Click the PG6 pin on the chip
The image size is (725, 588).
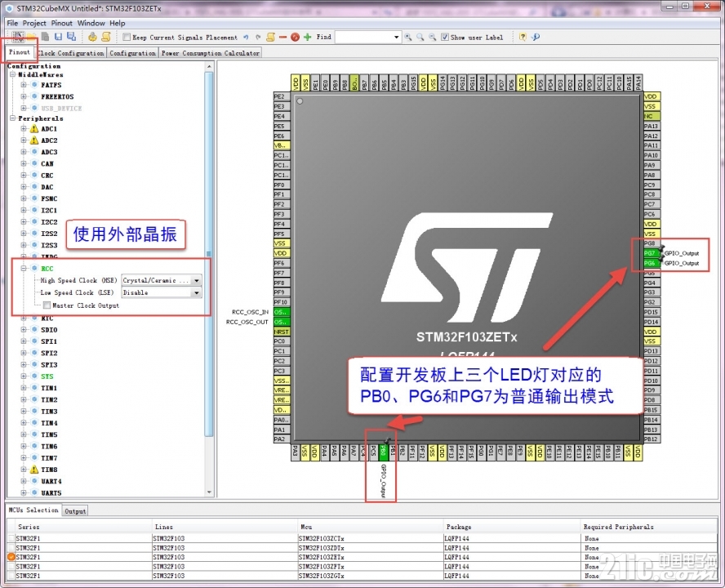point(651,263)
